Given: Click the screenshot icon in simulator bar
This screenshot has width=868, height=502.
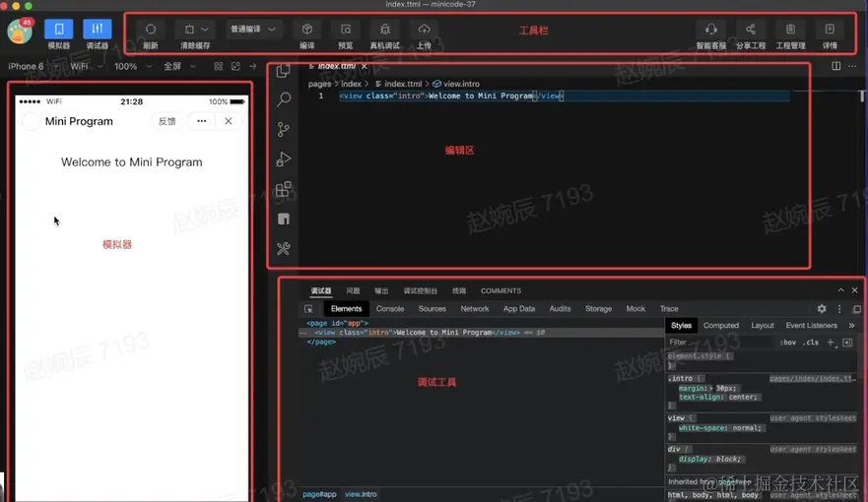Looking at the screenshot, I should (235, 66).
